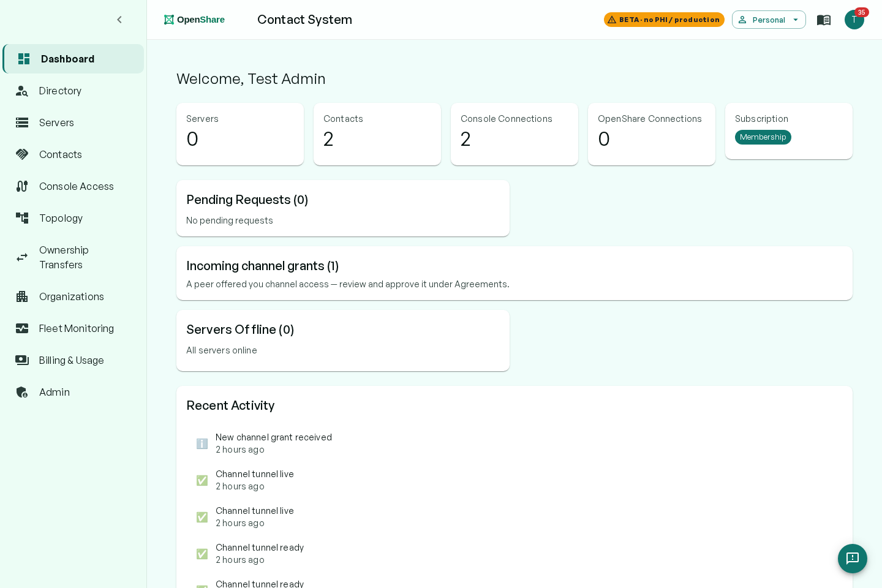Image resolution: width=882 pixels, height=588 pixels.
Task: Open the feedback chat floating button
Action: coord(853,559)
